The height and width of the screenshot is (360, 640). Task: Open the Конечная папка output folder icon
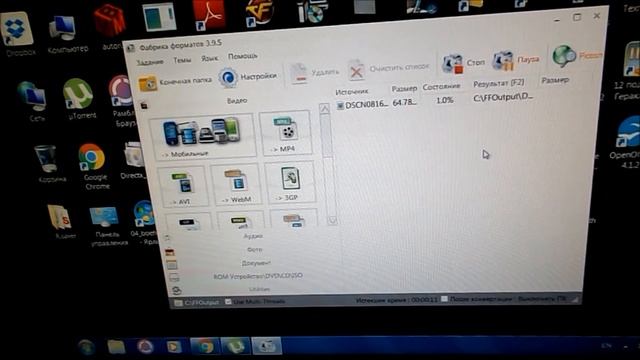click(147, 83)
